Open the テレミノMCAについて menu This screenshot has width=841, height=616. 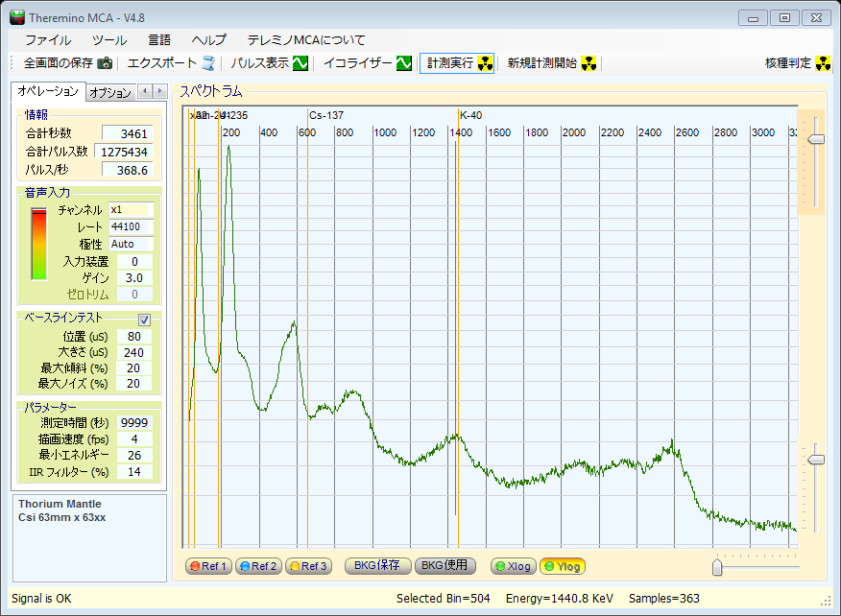click(306, 40)
